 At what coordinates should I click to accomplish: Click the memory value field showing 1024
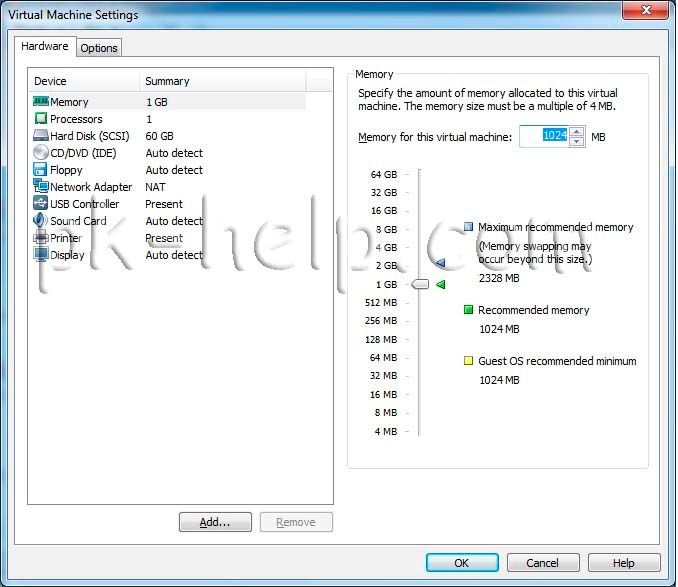[545, 137]
